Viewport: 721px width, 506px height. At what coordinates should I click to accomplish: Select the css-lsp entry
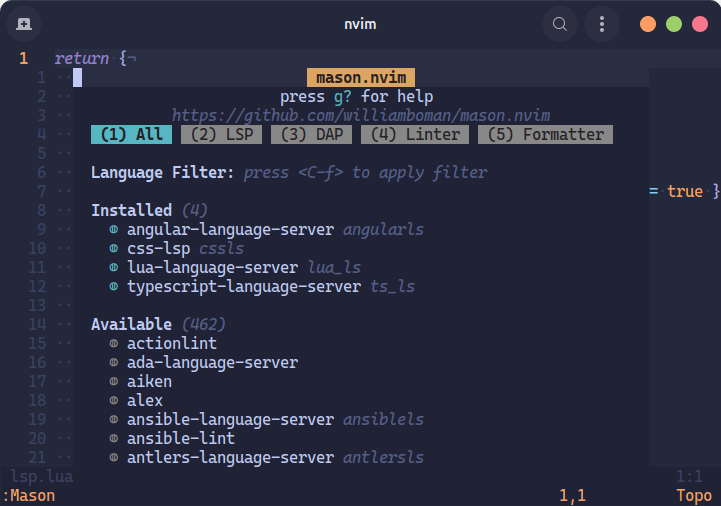pos(159,248)
